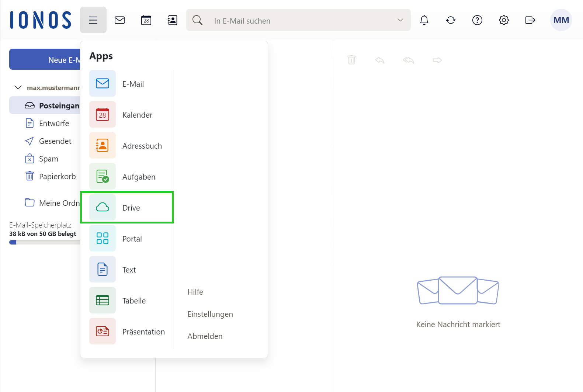The image size is (583, 392).
Task: Click the reply arrow icon
Action: pyautogui.click(x=380, y=60)
